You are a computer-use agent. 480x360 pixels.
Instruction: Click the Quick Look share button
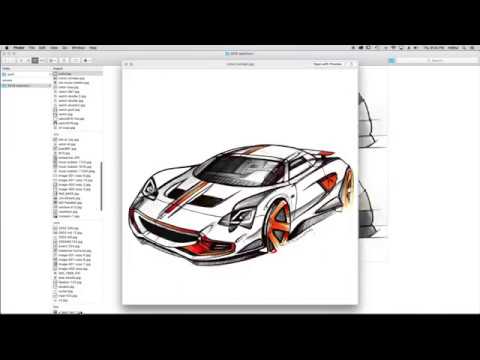pyautogui.click(x=351, y=64)
